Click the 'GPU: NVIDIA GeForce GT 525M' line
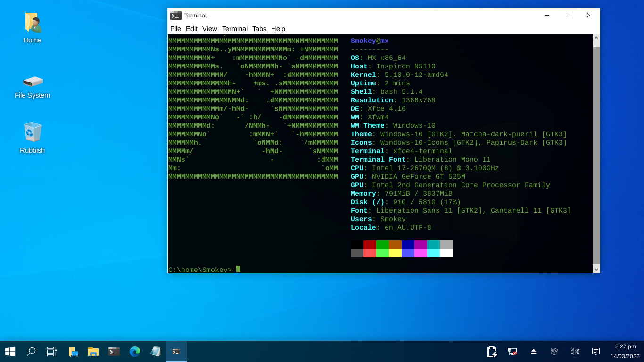The height and width of the screenshot is (362, 644). click(408, 177)
